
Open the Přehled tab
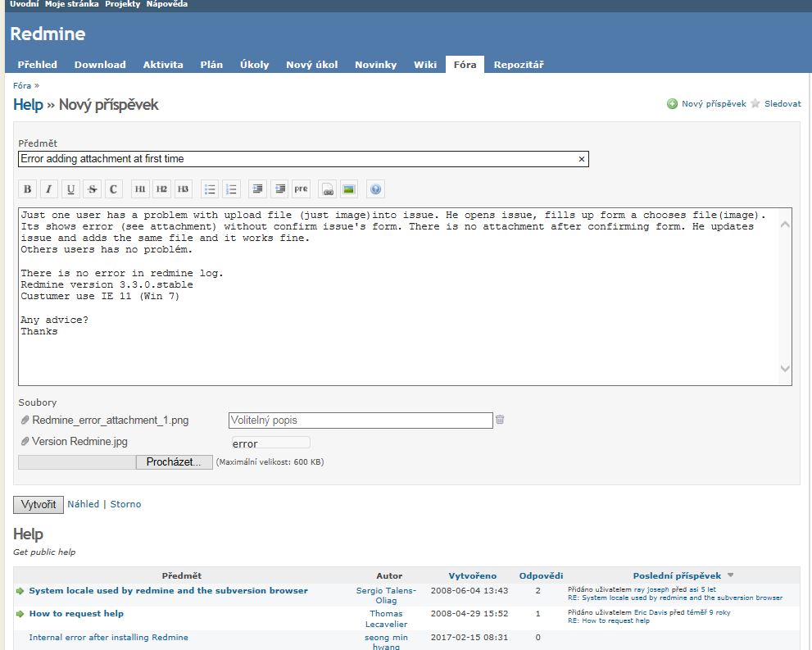[38, 65]
